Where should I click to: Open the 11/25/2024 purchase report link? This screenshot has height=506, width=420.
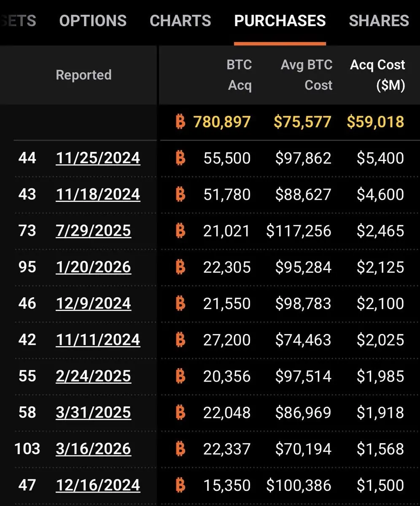98,158
